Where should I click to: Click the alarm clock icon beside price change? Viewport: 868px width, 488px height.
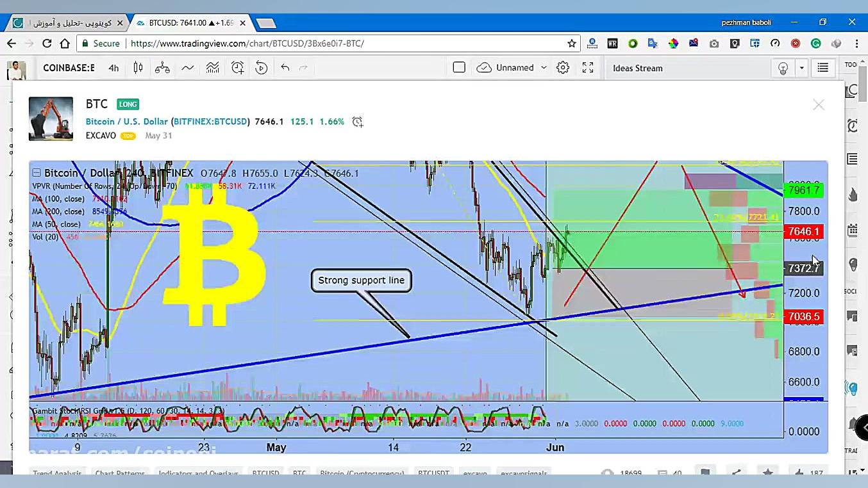(358, 122)
